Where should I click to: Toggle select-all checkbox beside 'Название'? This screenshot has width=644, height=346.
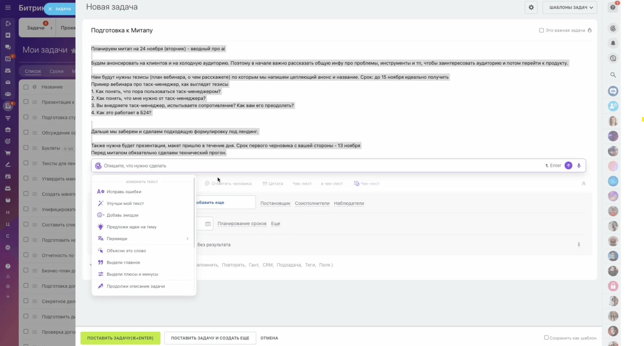[26, 87]
